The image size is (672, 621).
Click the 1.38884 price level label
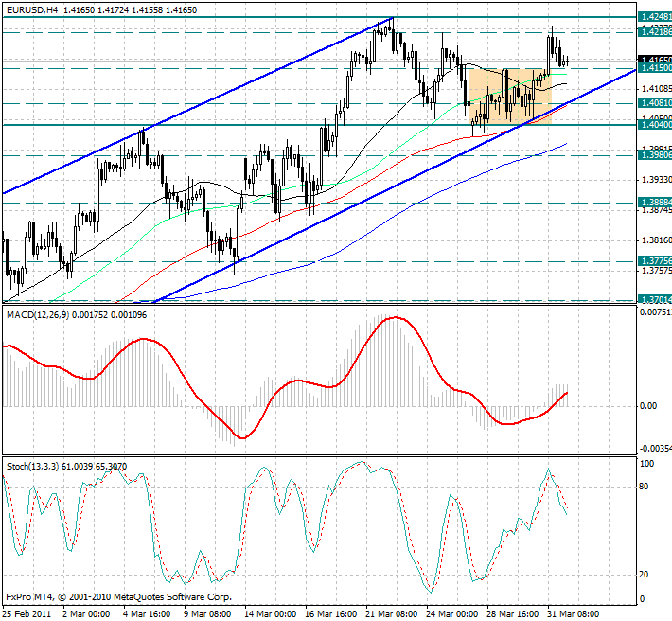[x=655, y=202]
